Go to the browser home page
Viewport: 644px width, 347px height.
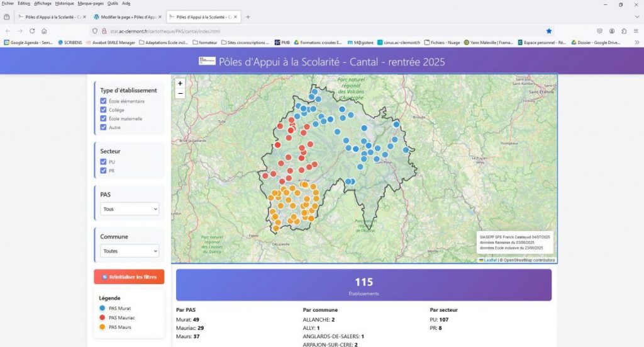pyautogui.click(x=44, y=31)
